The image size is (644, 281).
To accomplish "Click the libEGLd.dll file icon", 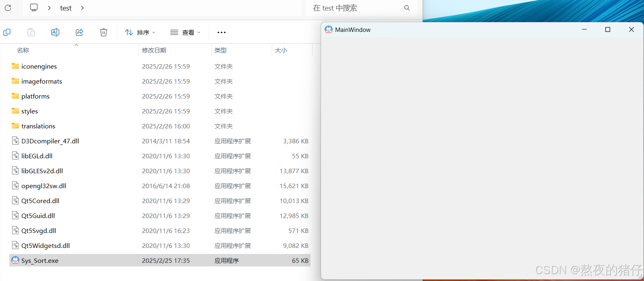I will (x=15, y=155).
